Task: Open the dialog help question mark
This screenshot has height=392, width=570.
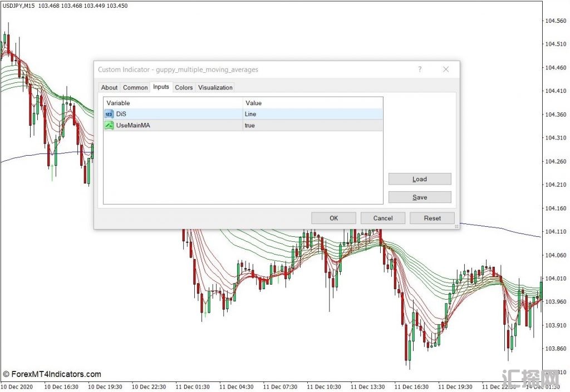Action: 420,70
